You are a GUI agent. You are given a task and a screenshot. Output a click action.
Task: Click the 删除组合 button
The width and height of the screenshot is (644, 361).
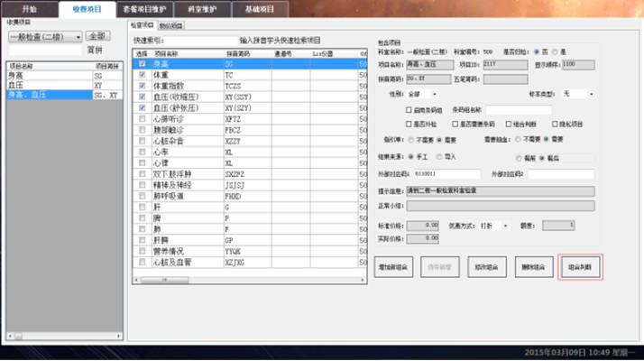[x=533, y=266]
